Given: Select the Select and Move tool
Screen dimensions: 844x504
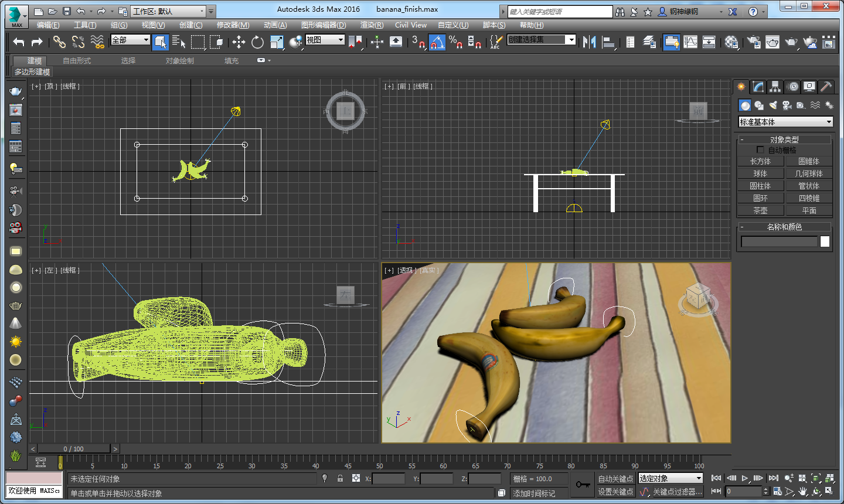Looking at the screenshot, I should 239,42.
